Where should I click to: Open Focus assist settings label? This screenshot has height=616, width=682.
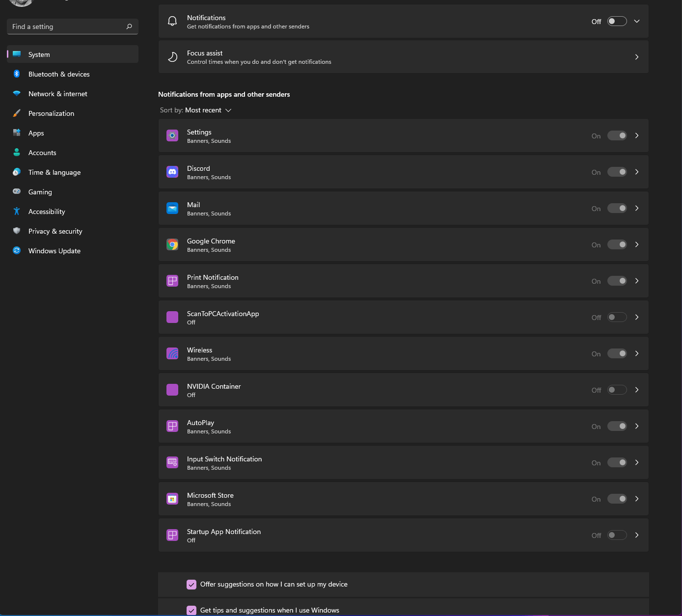coord(205,53)
